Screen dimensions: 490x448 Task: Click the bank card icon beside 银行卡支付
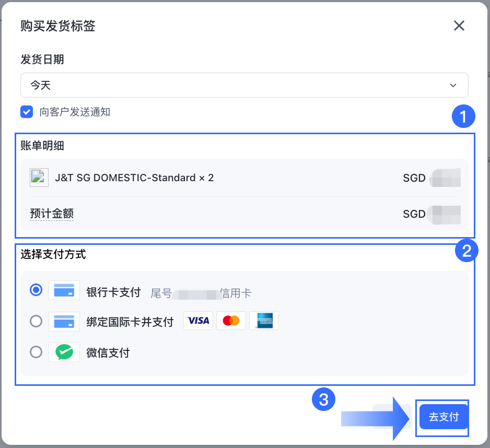64,290
